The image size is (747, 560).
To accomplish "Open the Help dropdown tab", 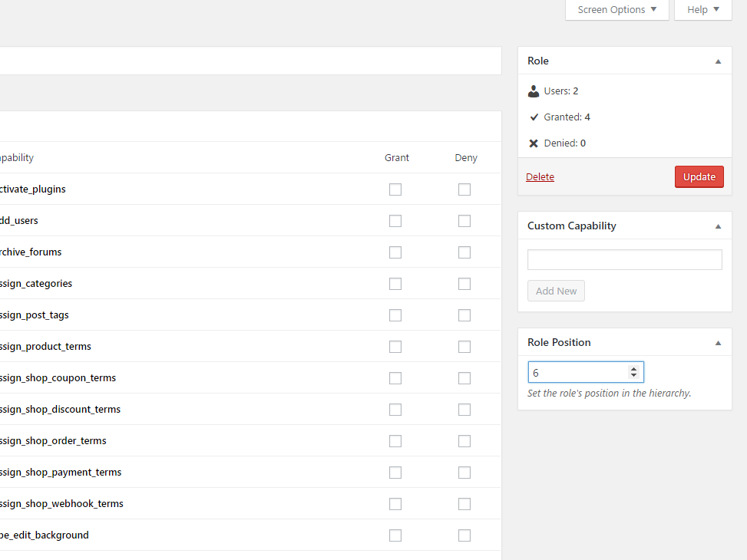I will pos(702,10).
